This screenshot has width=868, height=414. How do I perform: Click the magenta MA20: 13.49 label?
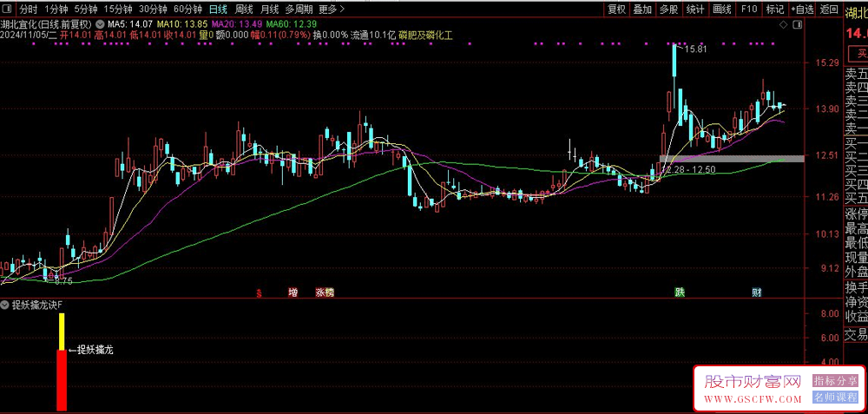click(236, 24)
